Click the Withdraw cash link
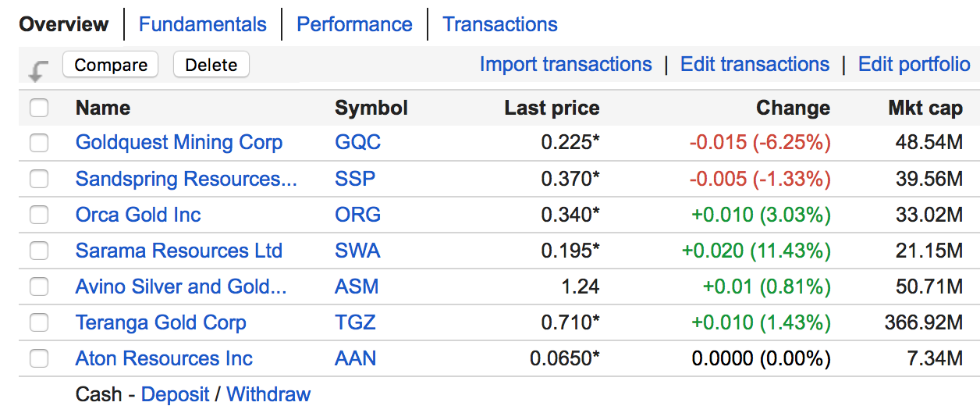The width and height of the screenshot is (980, 420). pos(268,394)
